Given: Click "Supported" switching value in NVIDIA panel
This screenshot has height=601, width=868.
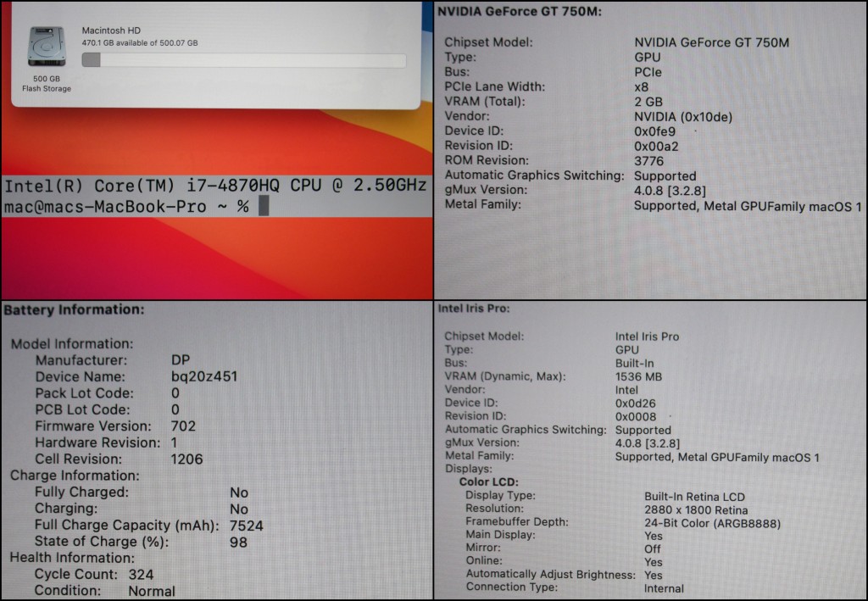Looking at the screenshot, I should click(665, 176).
